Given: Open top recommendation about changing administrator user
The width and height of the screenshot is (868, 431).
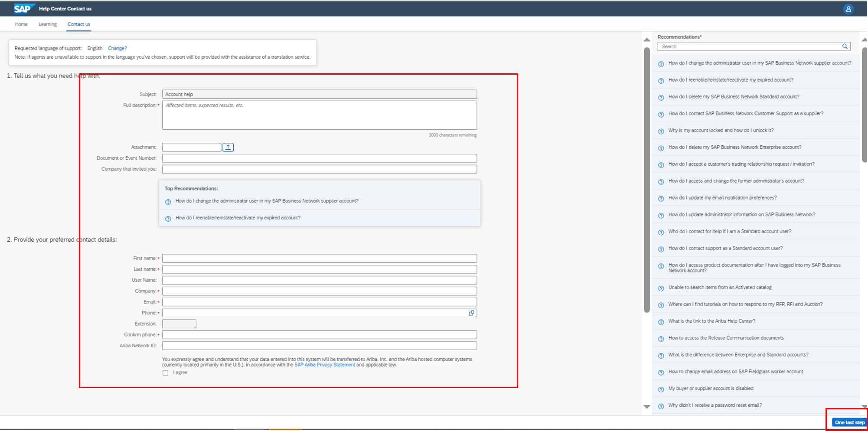Looking at the screenshot, I should pyautogui.click(x=267, y=201).
